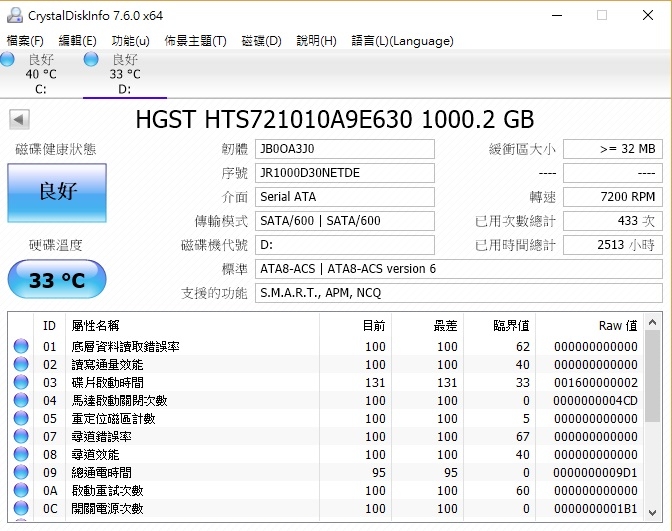This screenshot has height=531, width=672.
Task: Click raw value 0000000001B1
Action: pyautogui.click(x=596, y=508)
